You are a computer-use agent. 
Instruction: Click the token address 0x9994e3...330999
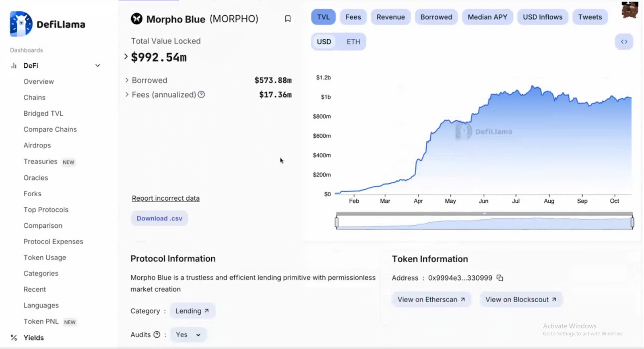[x=460, y=278]
